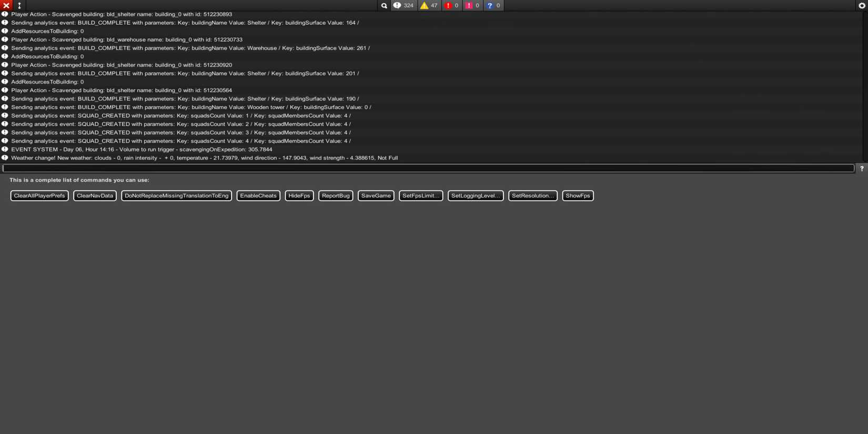Click the command help question mark

[862, 168]
